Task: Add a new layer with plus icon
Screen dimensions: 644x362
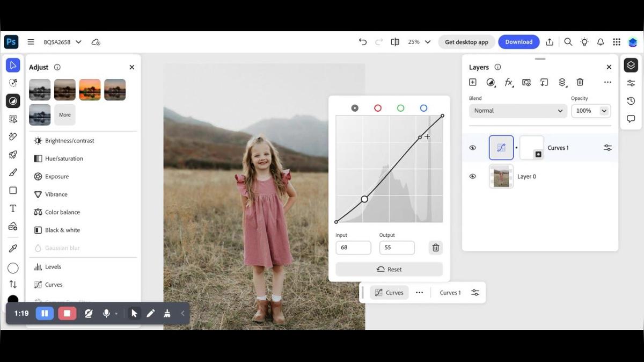Action: point(473,82)
